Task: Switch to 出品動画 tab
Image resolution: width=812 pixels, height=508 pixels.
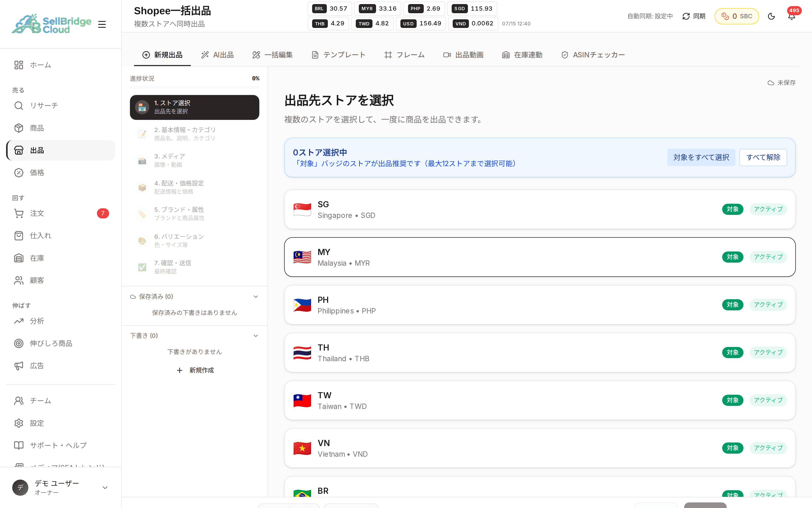Action: (463, 55)
